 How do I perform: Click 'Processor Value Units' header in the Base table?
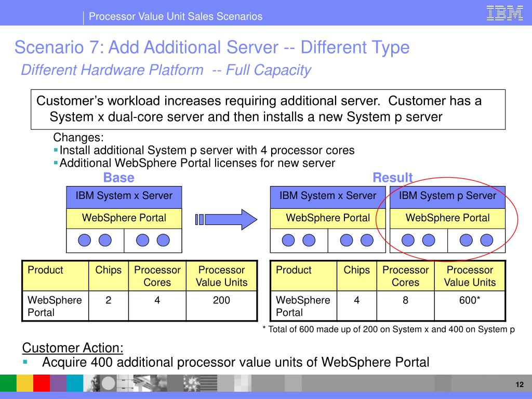(x=221, y=276)
